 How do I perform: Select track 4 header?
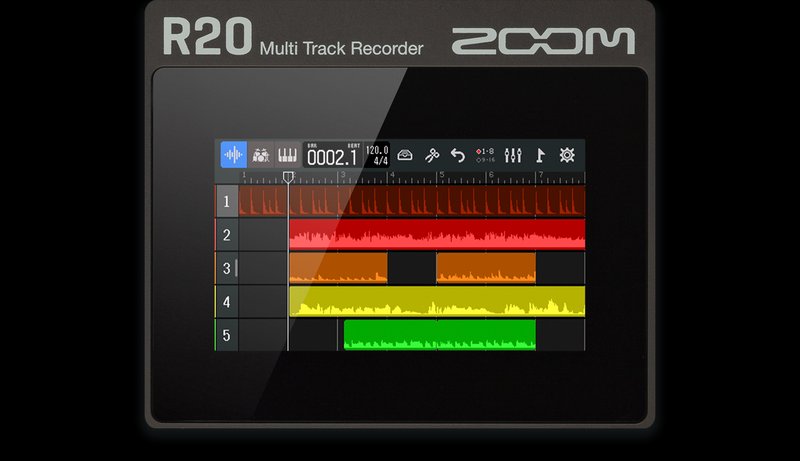227,302
